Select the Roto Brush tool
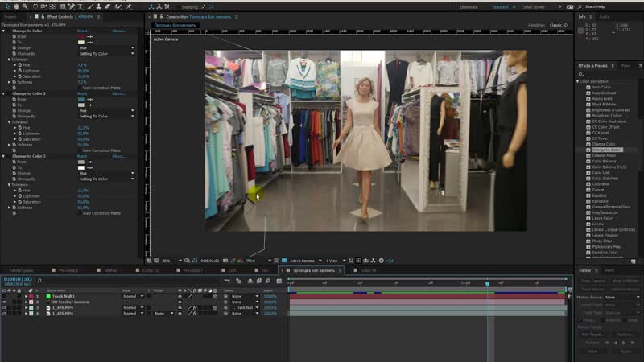644x362 pixels. (118, 6)
